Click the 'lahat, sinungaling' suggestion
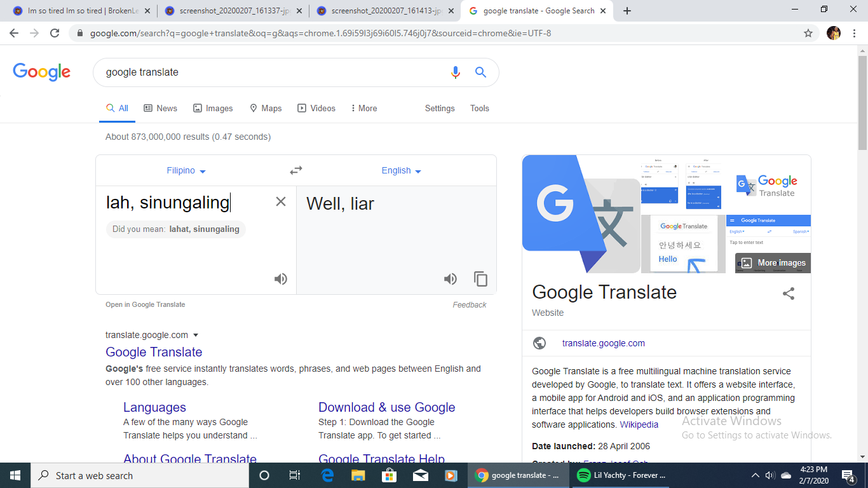 204,229
